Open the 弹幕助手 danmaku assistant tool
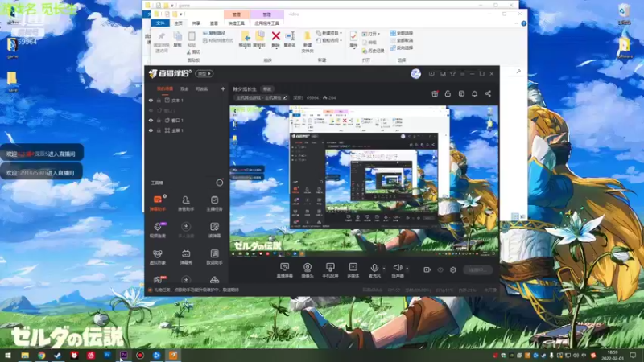Image resolution: width=644 pixels, height=362 pixels. 157,203
